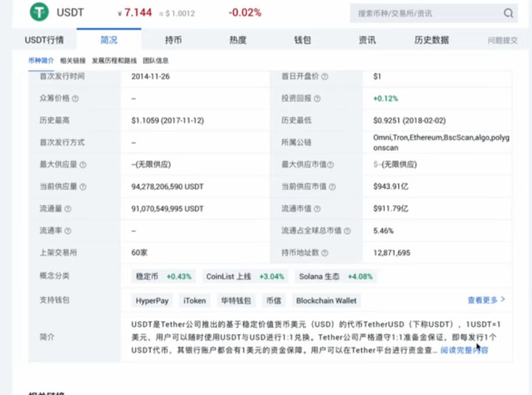Image resolution: width=532 pixels, height=395 pixels.
Task: Click the -0.02% change in header
Action: point(245,13)
